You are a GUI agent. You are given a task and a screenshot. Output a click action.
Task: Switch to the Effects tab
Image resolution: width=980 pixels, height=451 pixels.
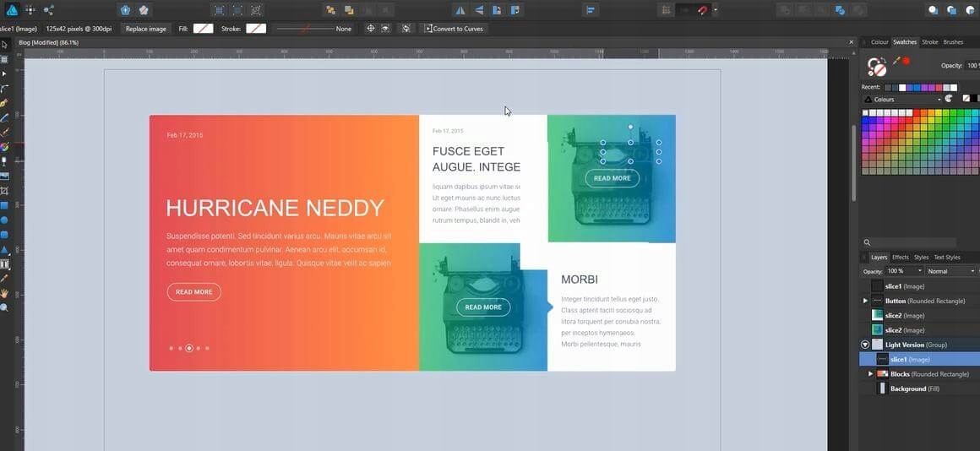click(x=901, y=257)
